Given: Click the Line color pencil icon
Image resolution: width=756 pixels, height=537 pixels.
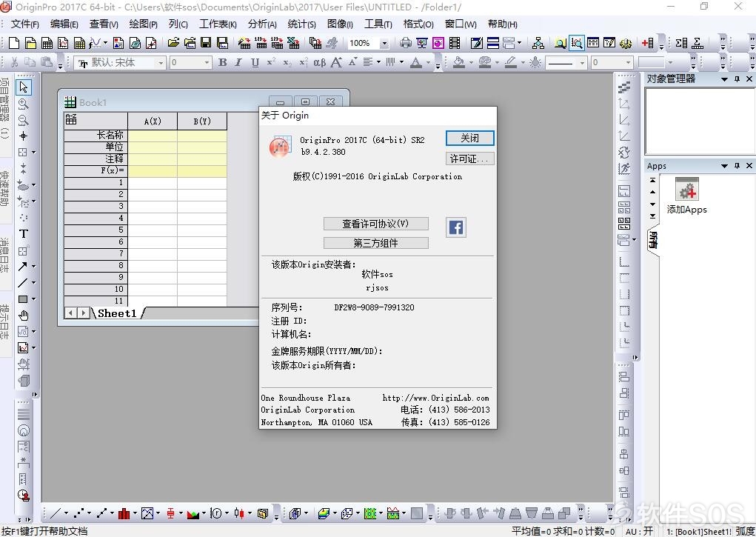Looking at the screenshot, I should point(511,62).
